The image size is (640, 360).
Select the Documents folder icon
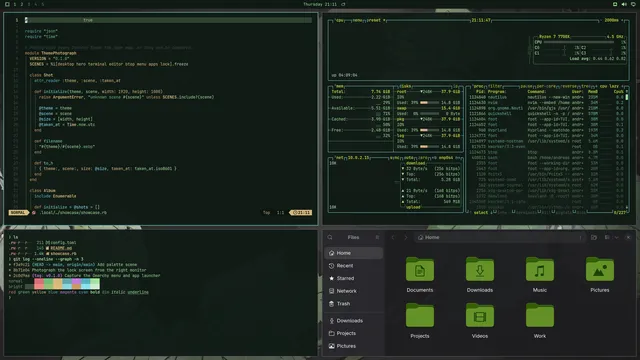[x=420, y=269]
